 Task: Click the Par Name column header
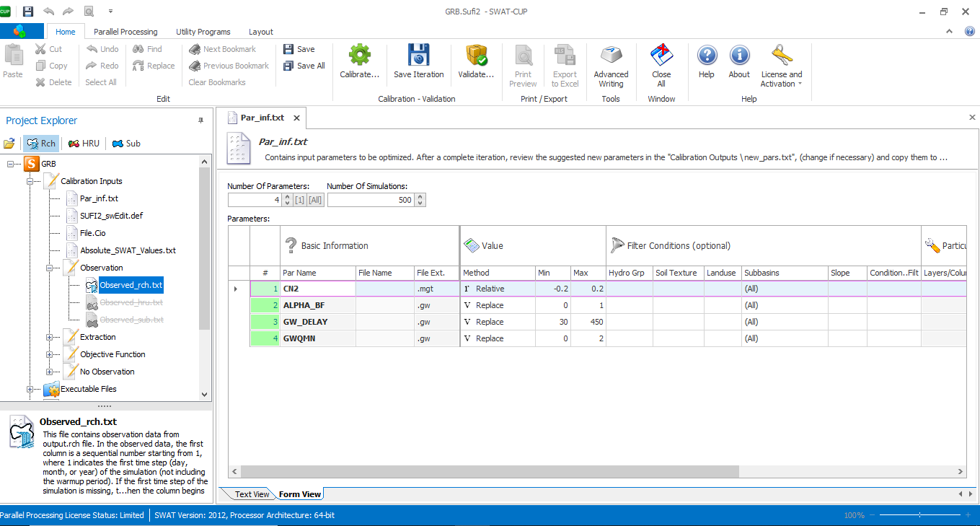pos(317,273)
